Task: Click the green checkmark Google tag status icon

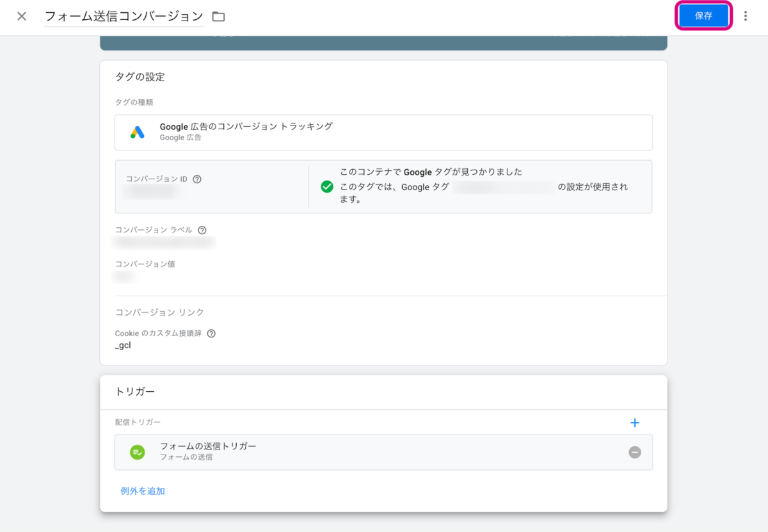Action: [327, 186]
